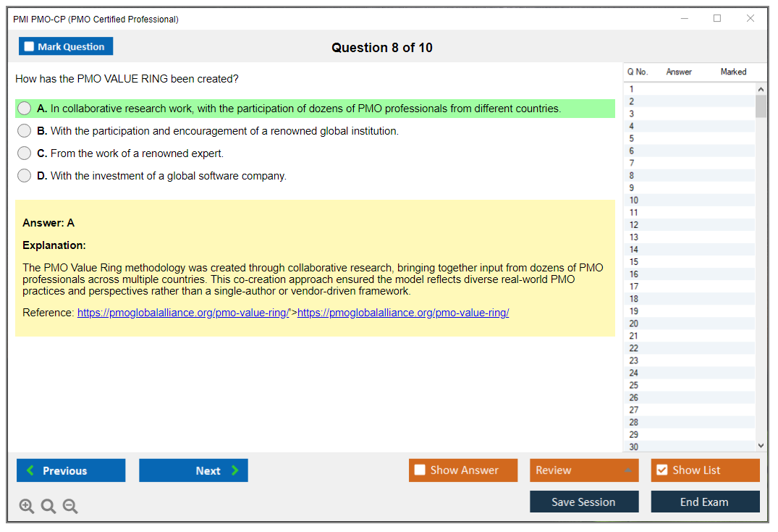Uncheck the Show List checkbox
This screenshot has height=532, width=778.
click(661, 470)
